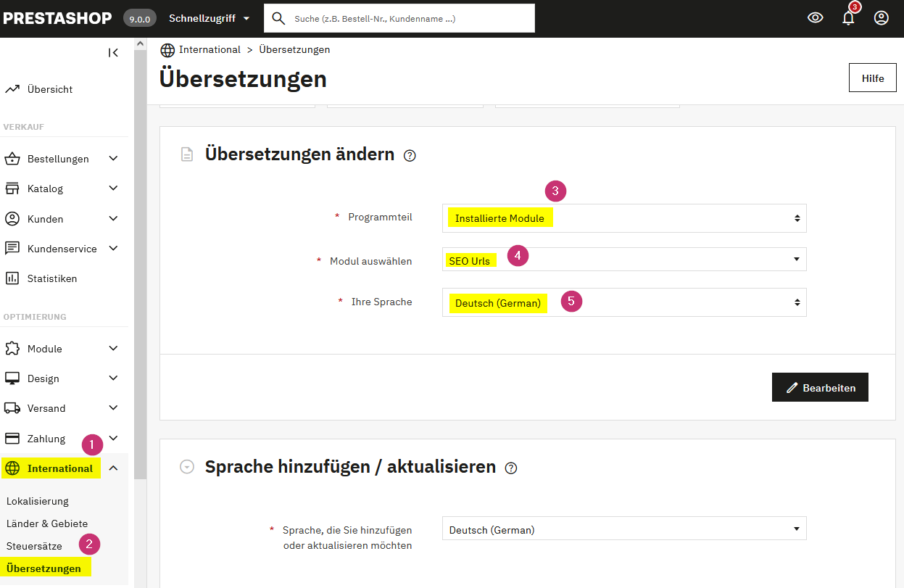Click the help icon beside Sprache hinzufügen
Screen dimensions: 904x588
pyautogui.click(x=511, y=468)
